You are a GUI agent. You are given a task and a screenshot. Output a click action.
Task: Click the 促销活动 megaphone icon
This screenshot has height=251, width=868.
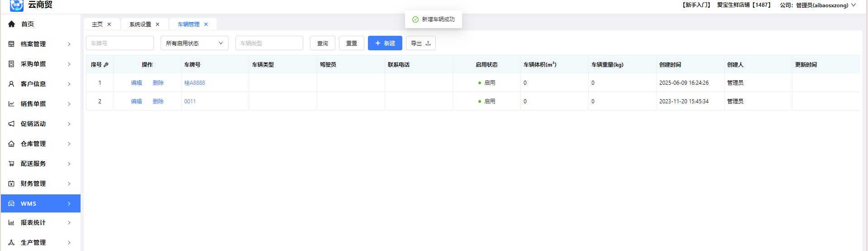click(11, 124)
